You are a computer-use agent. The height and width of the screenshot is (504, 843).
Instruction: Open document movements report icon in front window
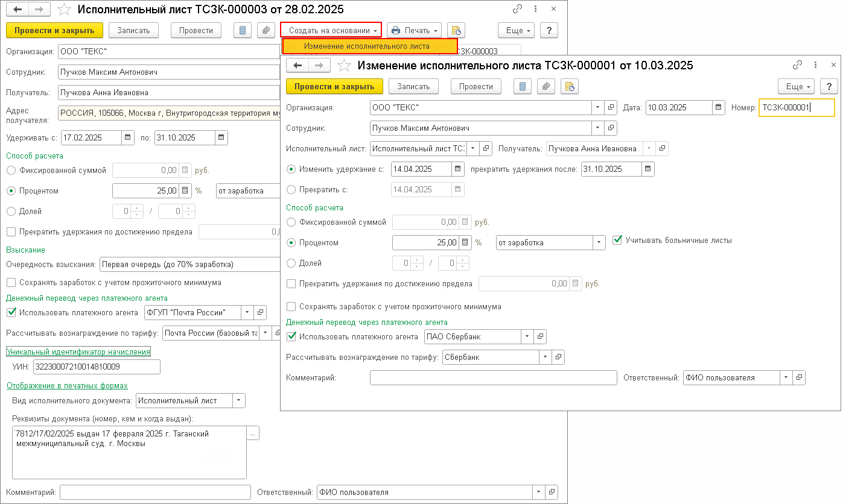pyautogui.click(x=523, y=87)
